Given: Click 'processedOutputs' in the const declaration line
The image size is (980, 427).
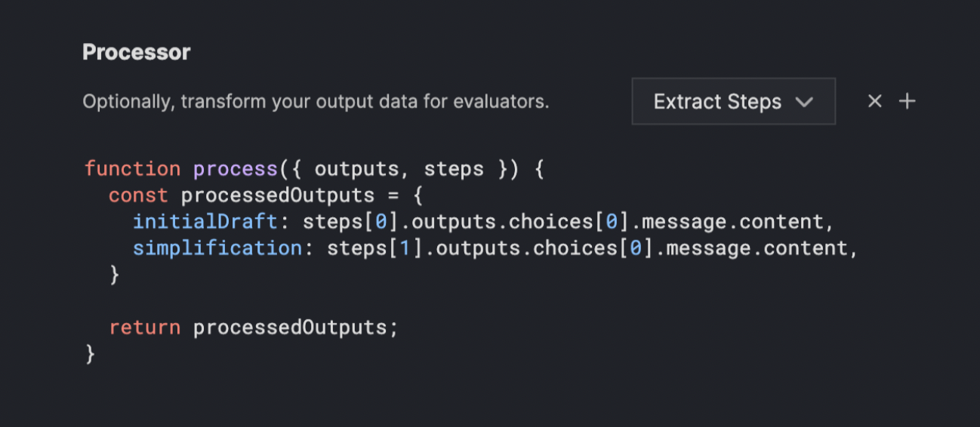Looking at the screenshot, I should click(x=278, y=196).
